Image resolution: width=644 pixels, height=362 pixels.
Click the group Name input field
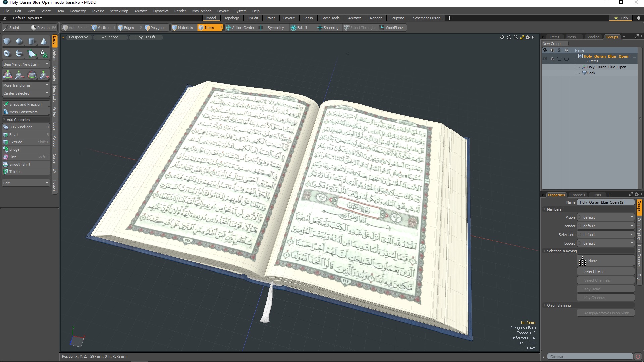[606, 202]
